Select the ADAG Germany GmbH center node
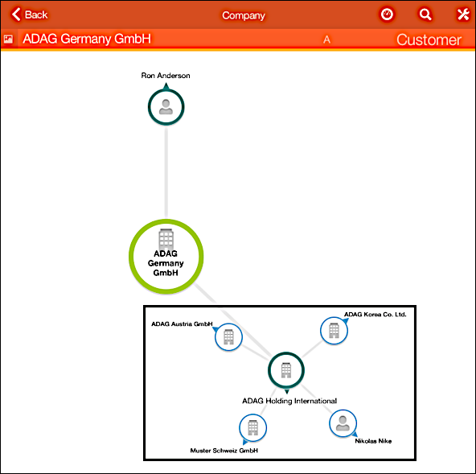This screenshot has height=474, width=476. [x=166, y=257]
